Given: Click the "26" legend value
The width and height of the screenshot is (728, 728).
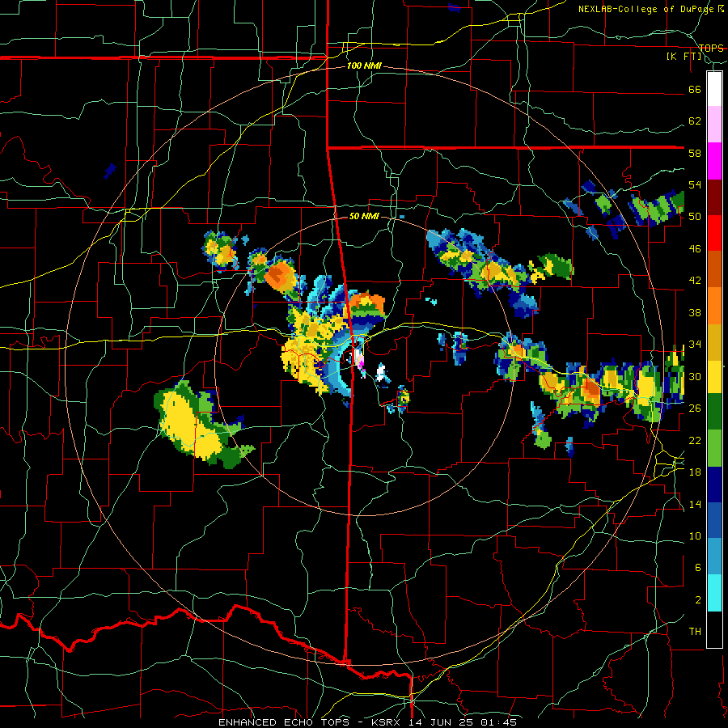Looking at the screenshot, I should 695,408.
